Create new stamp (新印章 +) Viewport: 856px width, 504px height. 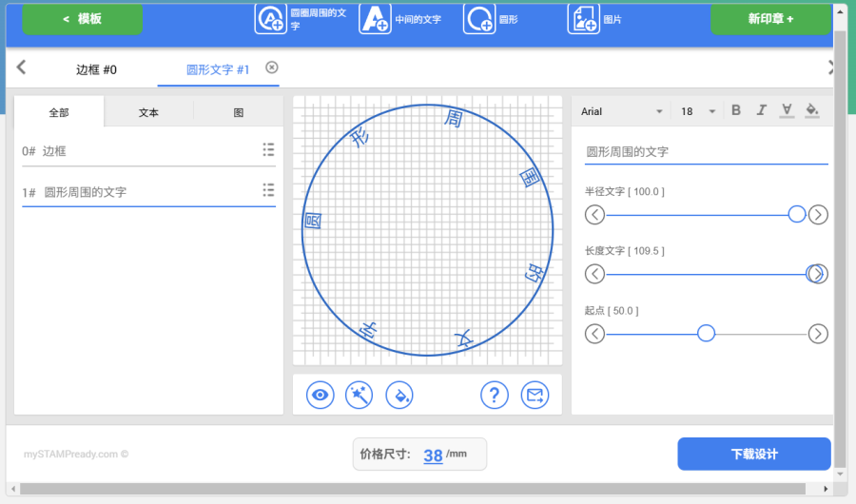770,19
